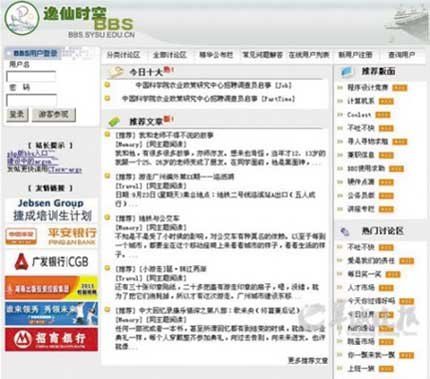
Task: Click the 登录 login button
Action: pyautogui.click(x=17, y=115)
